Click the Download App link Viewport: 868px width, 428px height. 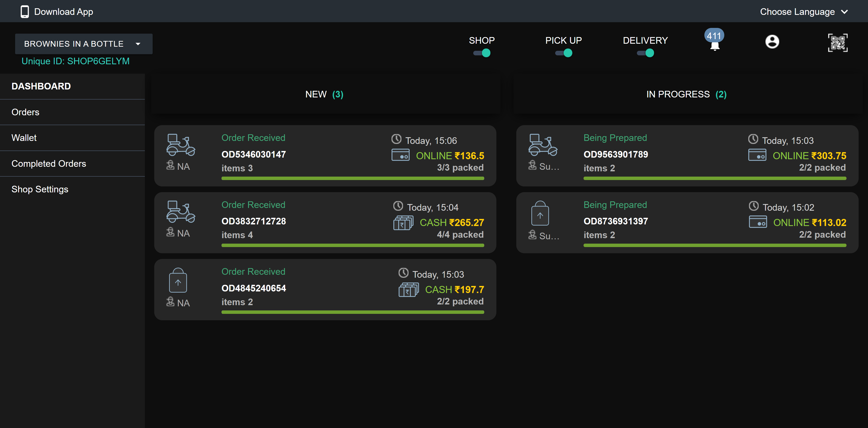point(63,12)
